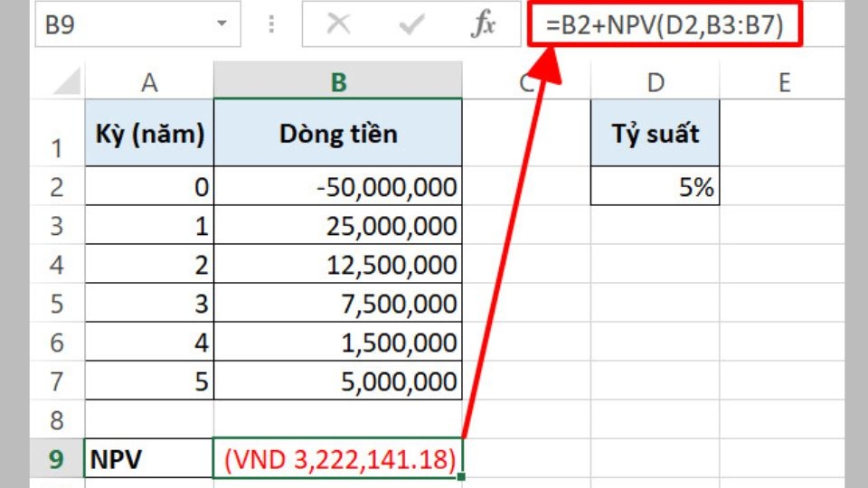Screen dimensions: 868x488
Task: Click the Enter checkmark formula button
Action: 411,24
